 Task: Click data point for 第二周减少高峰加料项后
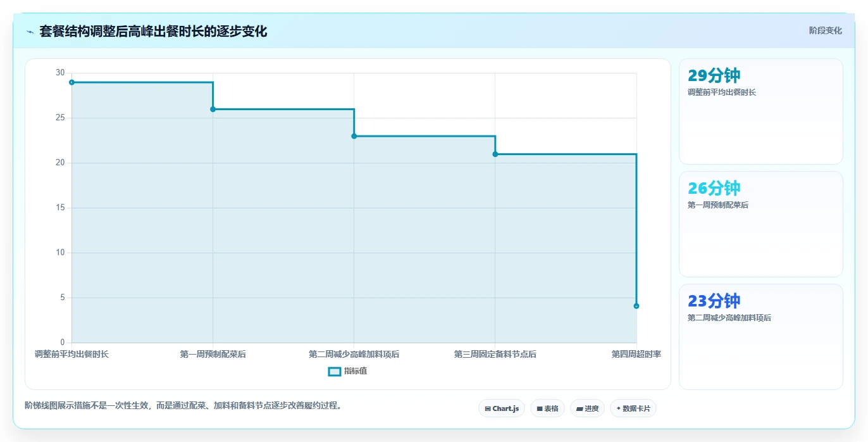tap(354, 136)
